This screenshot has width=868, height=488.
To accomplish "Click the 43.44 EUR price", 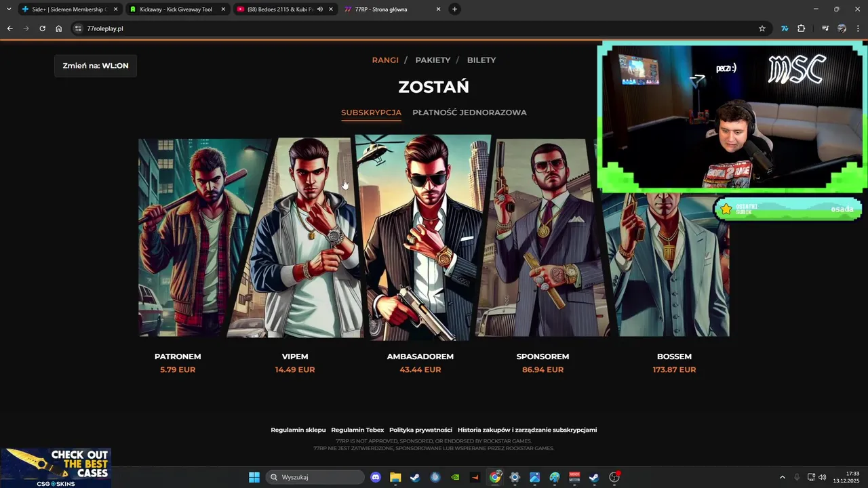I will pos(420,370).
